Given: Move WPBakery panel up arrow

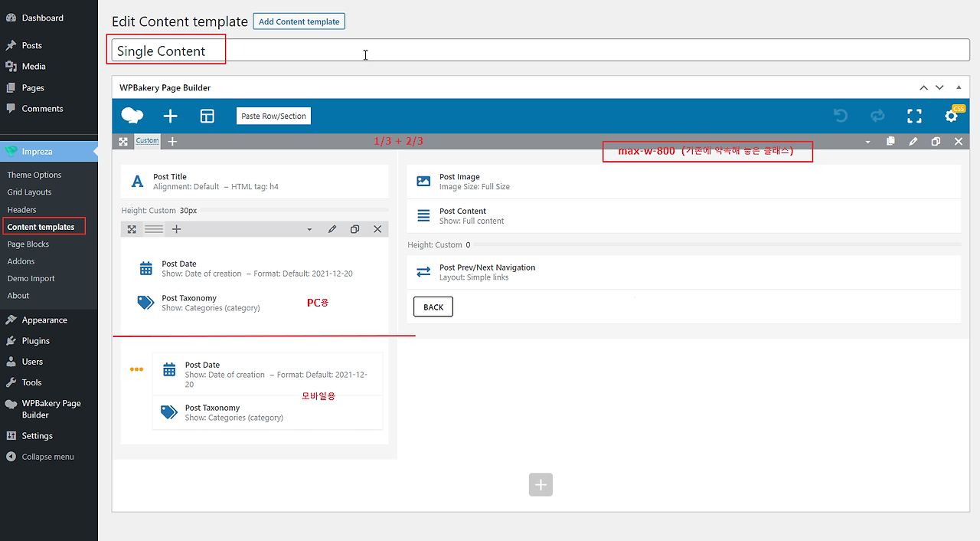Looking at the screenshot, I should pyautogui.click(x=924, y=87).
